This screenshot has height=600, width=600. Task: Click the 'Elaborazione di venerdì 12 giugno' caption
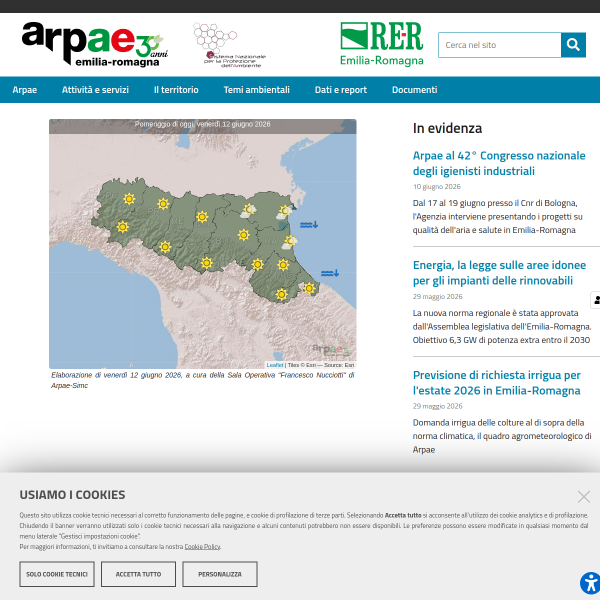coord(203,380)
